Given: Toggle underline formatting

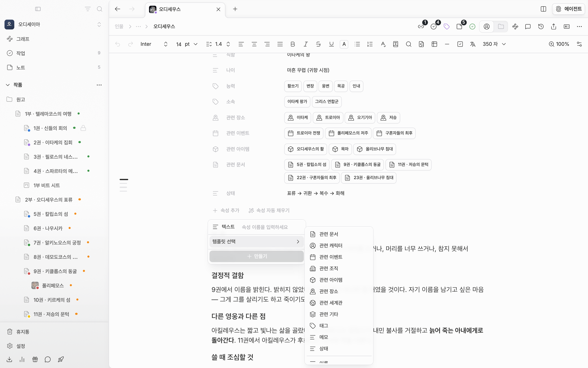Looking at the screenshot, I should coord(331,44).
